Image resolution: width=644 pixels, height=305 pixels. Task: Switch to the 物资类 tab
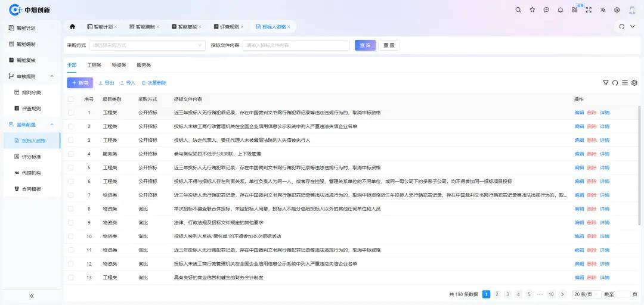(x=119, y=65)
